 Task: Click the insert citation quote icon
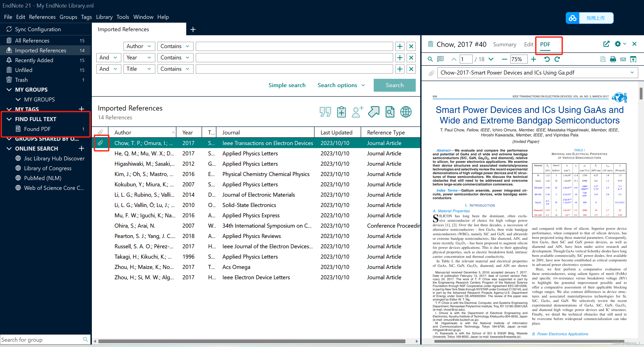tap(325, 112)
